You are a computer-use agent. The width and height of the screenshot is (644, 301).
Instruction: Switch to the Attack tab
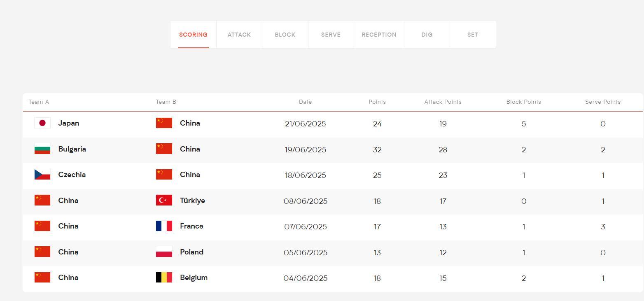point(239,35)
